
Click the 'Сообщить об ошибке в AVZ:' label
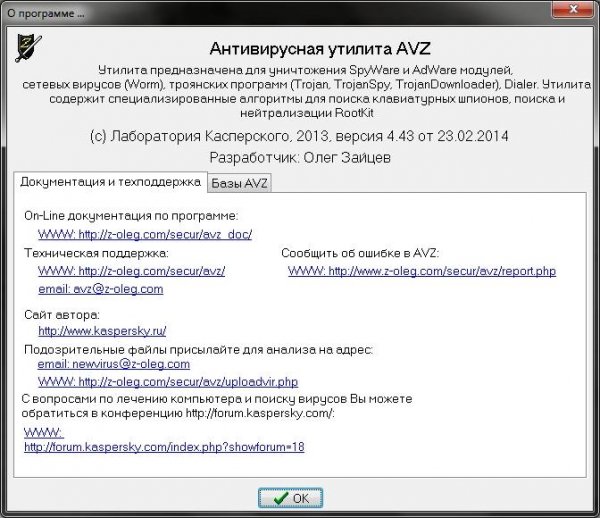pos(360,253)
